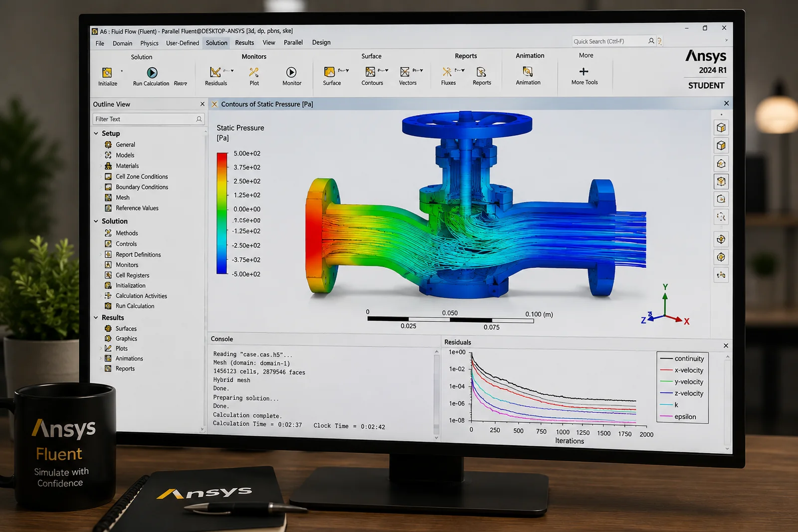Click the Surface creation icon
The width and height of the screenshot is (798, 532).
coord(329,72)
